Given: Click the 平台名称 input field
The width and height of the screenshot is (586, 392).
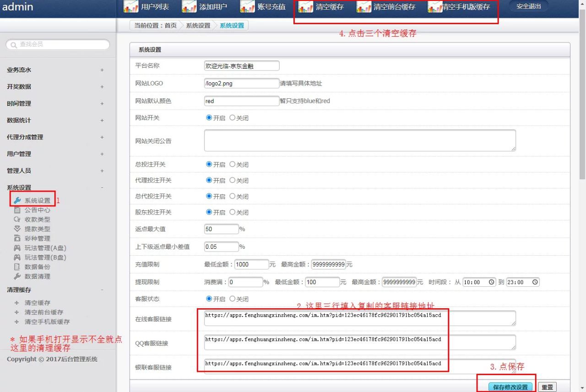Looking at the screenshot, I should point(241,66).
